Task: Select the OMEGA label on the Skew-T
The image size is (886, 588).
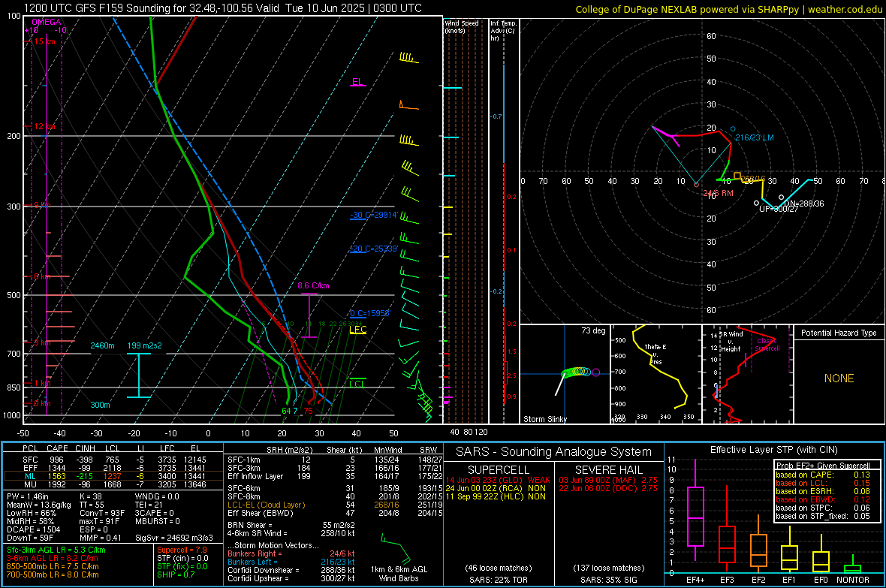Action: tap(46, 22)
